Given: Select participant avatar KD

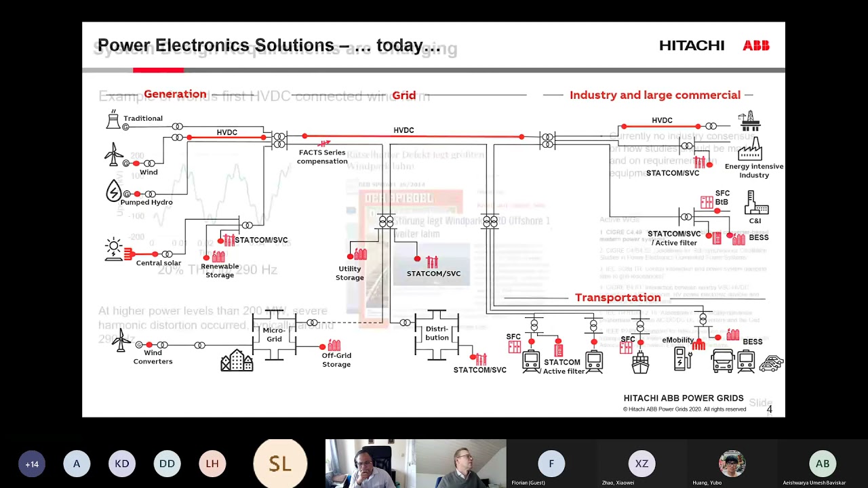Looking at the screenshot, I should point(122,464).
